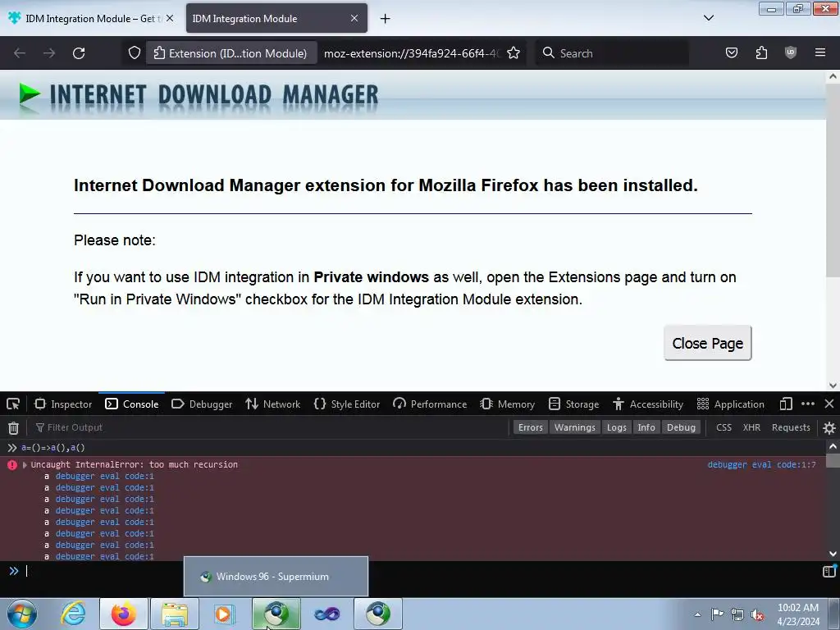Viewport: 840px width, 630px height.
Task: Toggle the Info filter
Action: coord(646,427)
